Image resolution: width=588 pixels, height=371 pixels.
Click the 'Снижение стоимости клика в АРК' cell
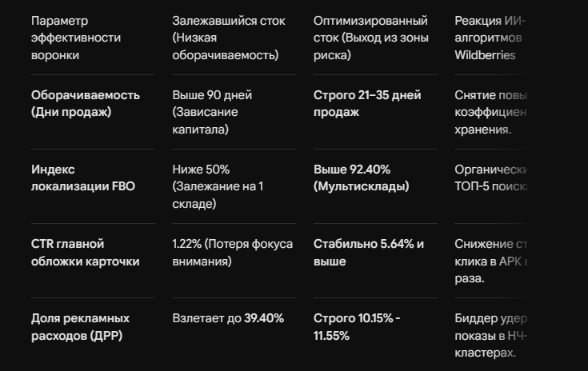point(490,261)
